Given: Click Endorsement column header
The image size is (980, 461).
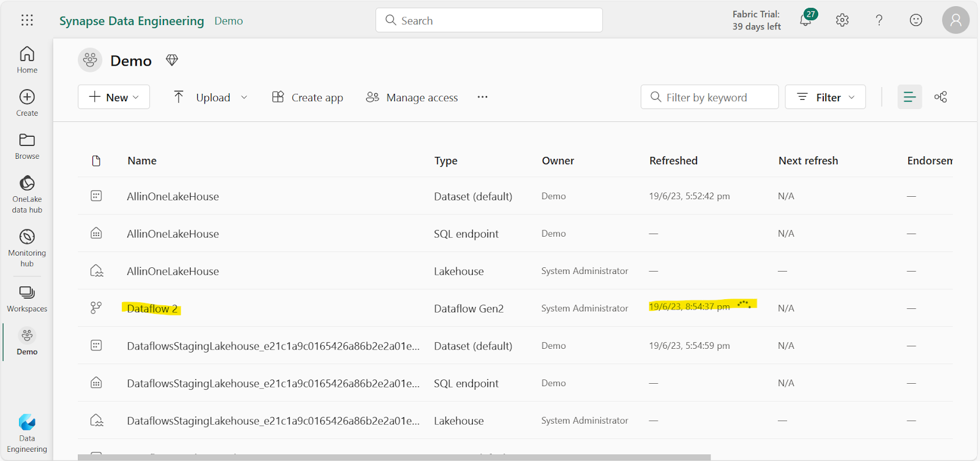Looking at the screenshot, I should [930, 161].
